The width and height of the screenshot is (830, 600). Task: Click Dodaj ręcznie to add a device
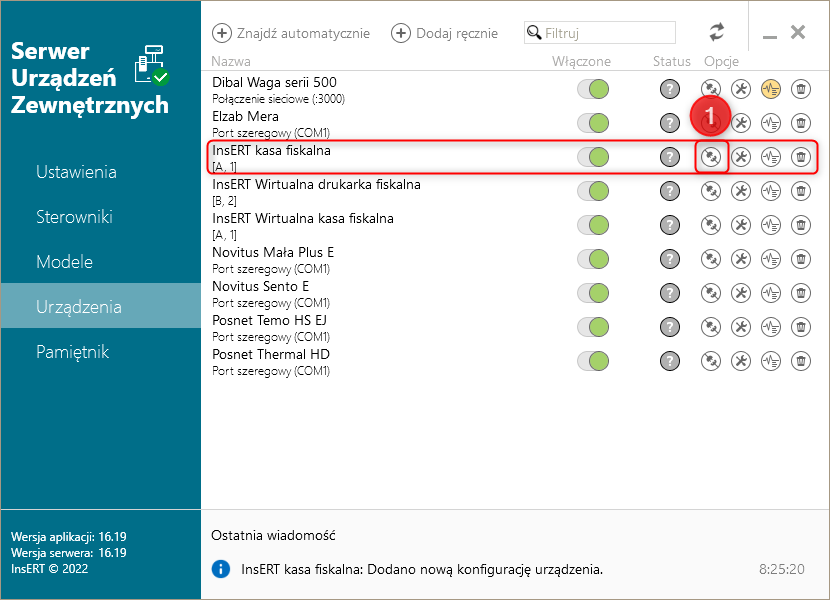click(444, 33)
